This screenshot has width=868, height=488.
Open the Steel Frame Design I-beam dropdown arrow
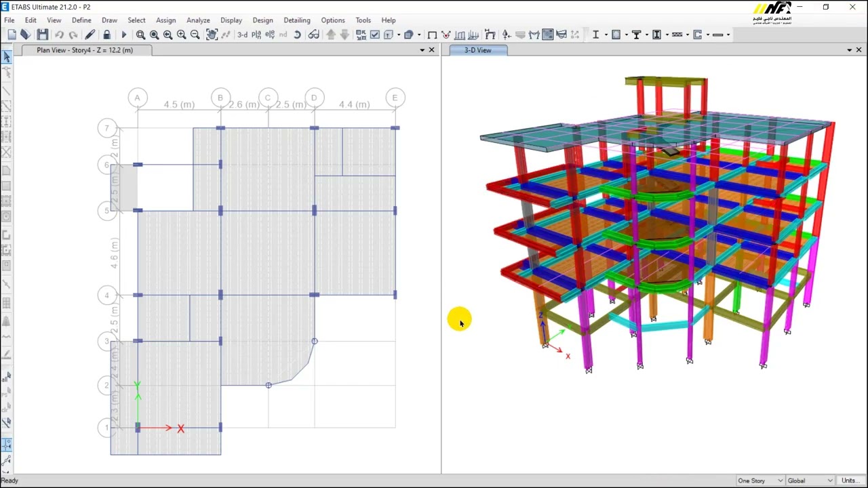[x=606, y=35]
